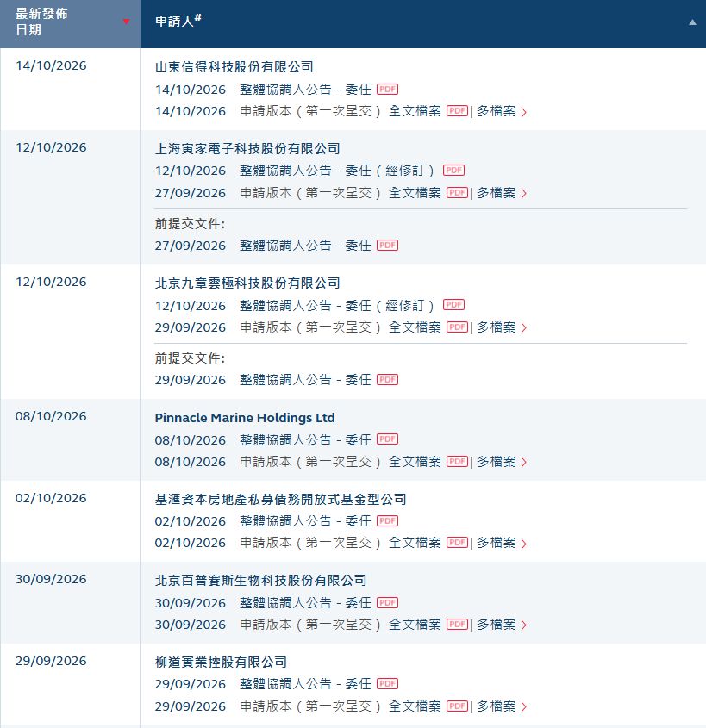This screenshot has height=728, width=706.
Task: Select applicant name Pinnacle Marine Holdings Ltd
Action: coord(245,418)
